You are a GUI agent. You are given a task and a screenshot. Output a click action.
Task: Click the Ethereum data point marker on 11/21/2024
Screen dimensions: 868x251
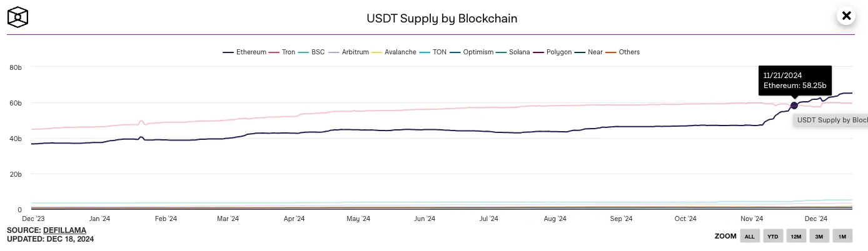coord(794,106)
